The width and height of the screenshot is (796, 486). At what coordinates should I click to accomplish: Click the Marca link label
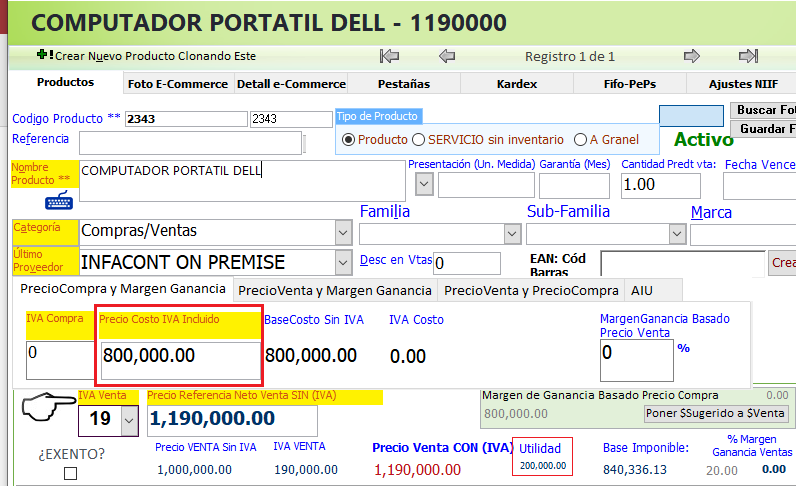[x=711, y=212]
